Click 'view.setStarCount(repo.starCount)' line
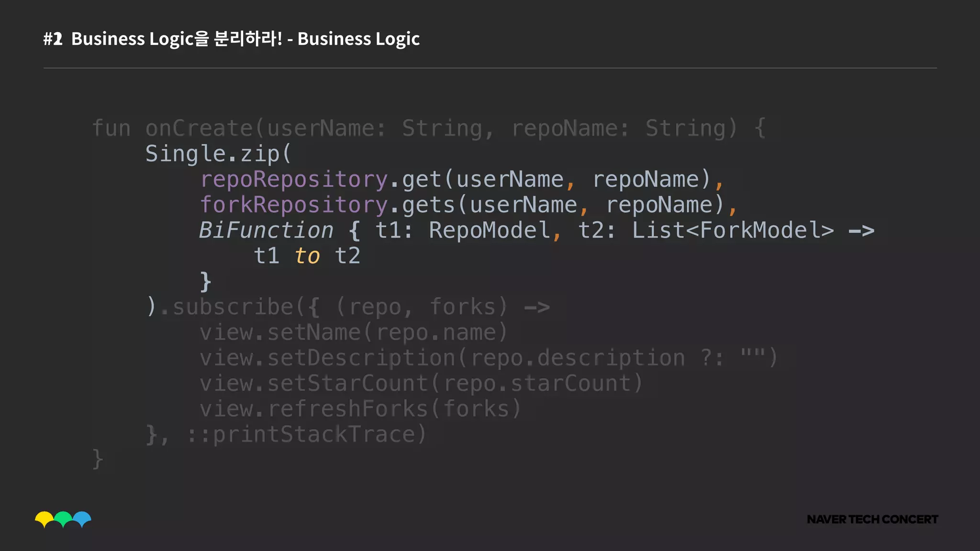Image resolution: width=980 pixels, height=551 pixels. tap(421, 384)
